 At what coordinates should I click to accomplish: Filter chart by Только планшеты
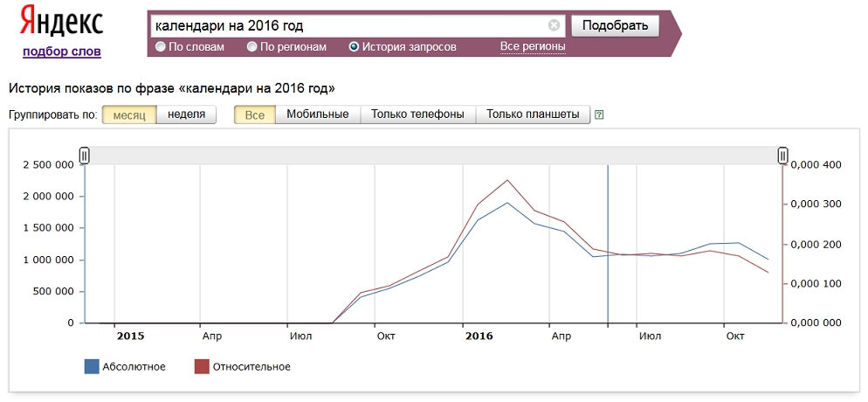pyautogui.click(x=533, y=115)
